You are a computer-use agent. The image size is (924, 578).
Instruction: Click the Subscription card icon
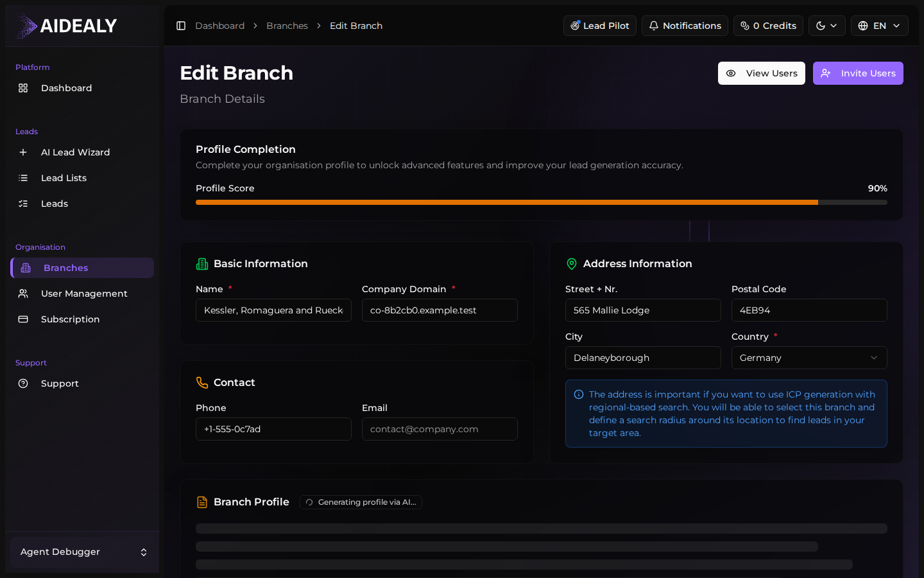[x=23, y=319]
